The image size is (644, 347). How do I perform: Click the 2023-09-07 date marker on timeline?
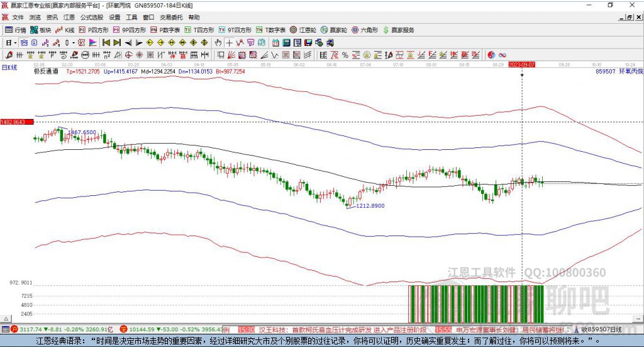point(521,64)
